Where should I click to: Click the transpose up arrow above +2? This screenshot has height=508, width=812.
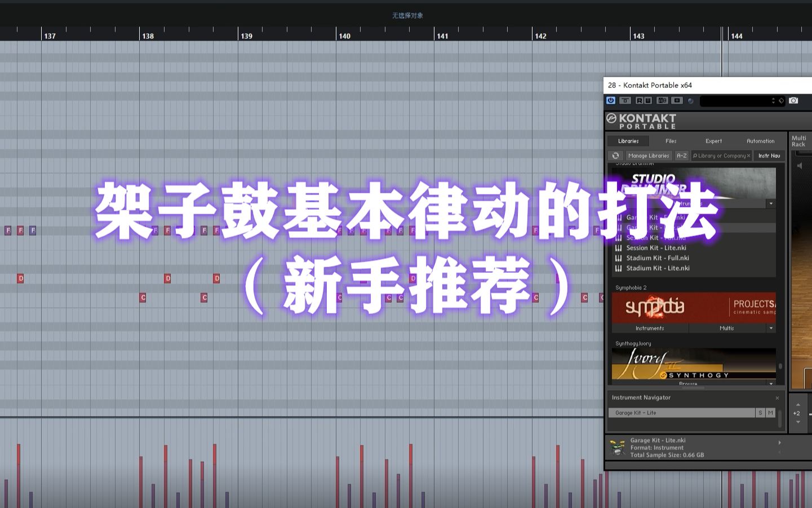[797, 405]
